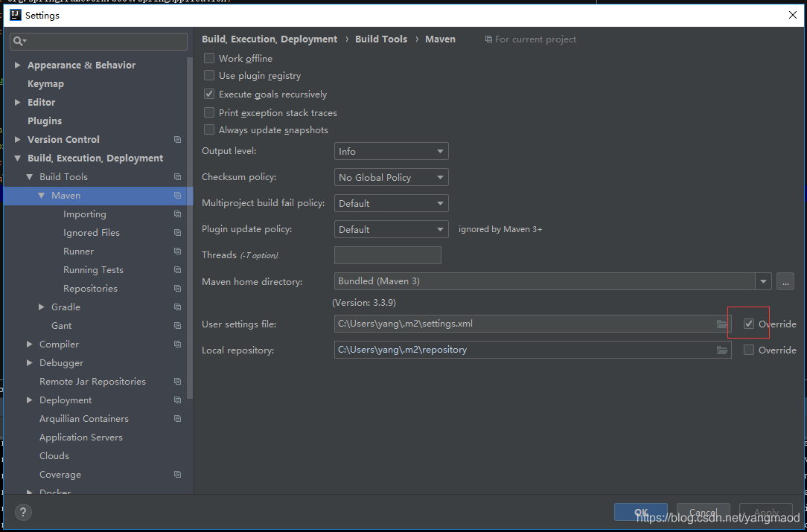The width and height of the screenshot is (807, 532).
Task: Open Multiproject build fail policy dropdown
Action: [x=391, y=203]
